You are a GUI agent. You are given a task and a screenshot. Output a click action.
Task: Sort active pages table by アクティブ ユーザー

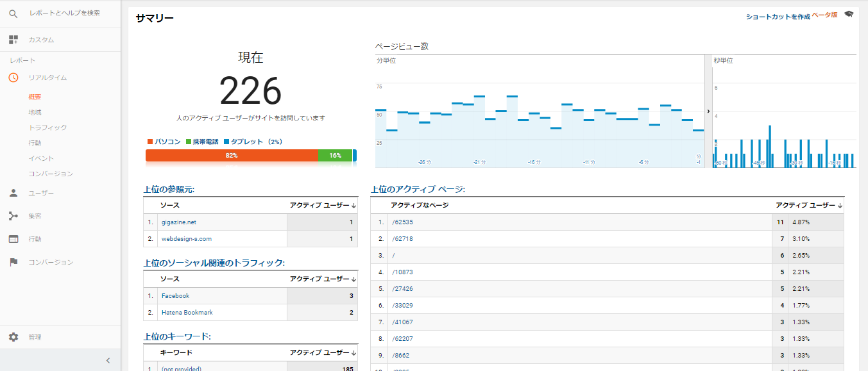[808, 205]
